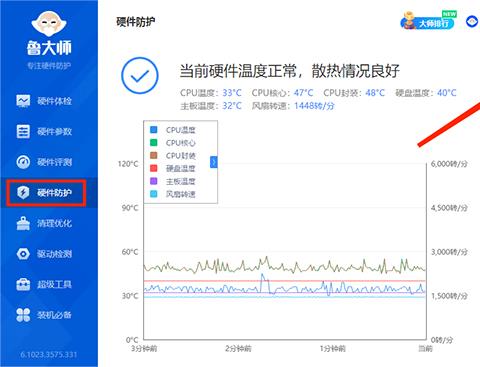Open the 大师排行 ranking button
480x367 pixels.
pos(428,22)
